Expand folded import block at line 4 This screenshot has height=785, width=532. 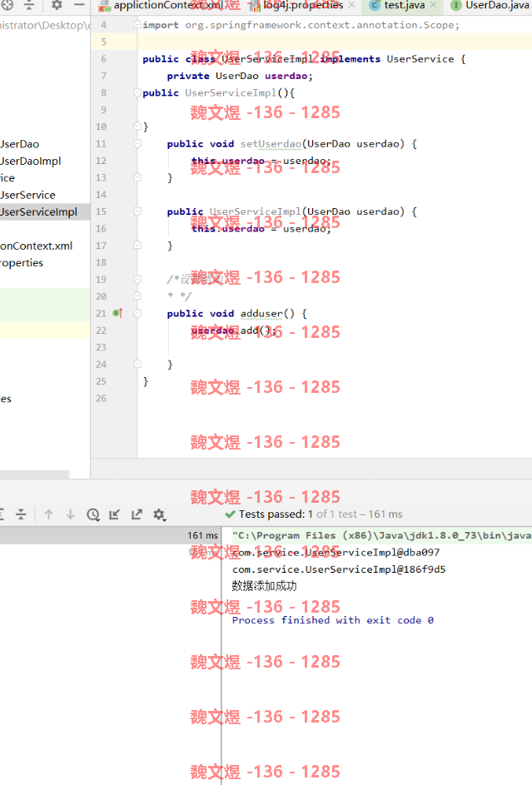point(137,24)
